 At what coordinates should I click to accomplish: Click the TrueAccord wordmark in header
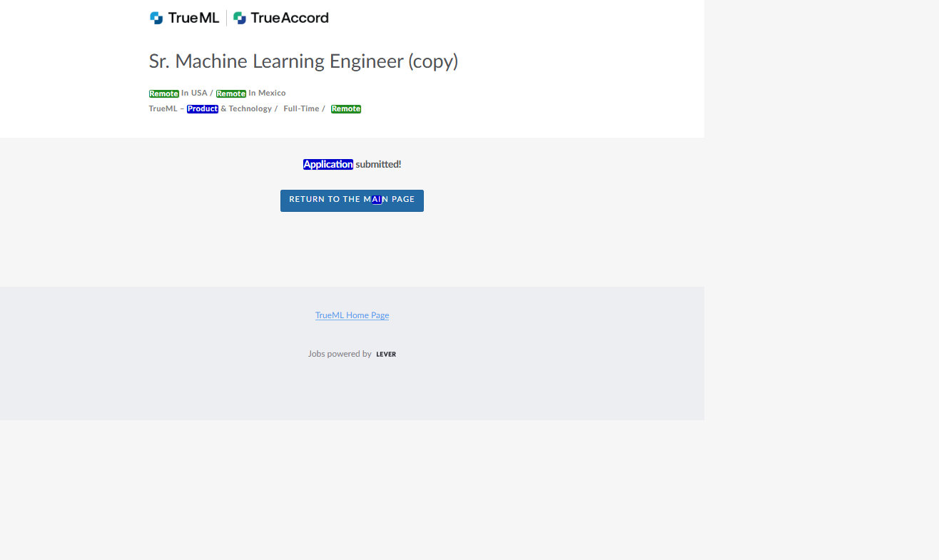click(289, 18)
